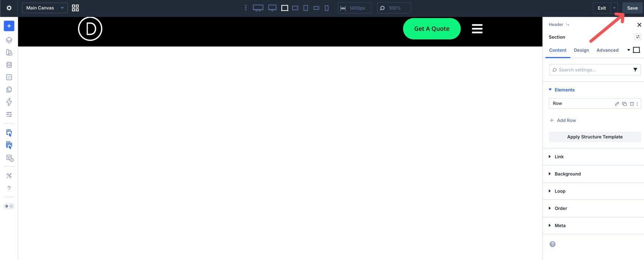Enable click interaction mode
This screenshot has width=644, height=260.
pyautogui.click(x=9, y=133)
